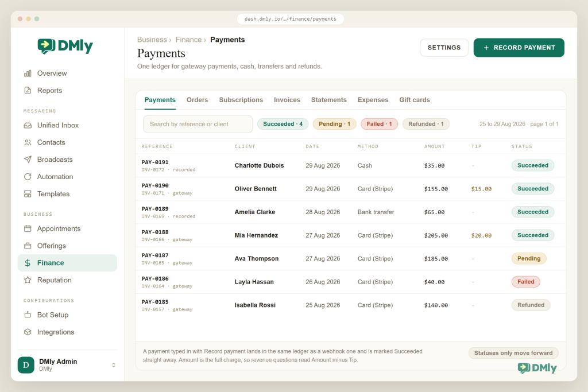Click the Statuses only move forward pill
Viewport: 588px width, 392px height.
click(513, 353)
